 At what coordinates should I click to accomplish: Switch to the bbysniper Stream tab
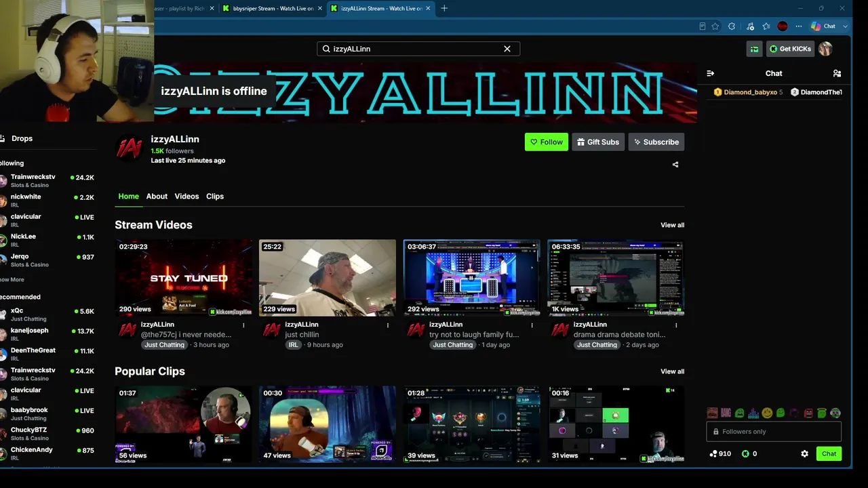(x=273, y=8)
